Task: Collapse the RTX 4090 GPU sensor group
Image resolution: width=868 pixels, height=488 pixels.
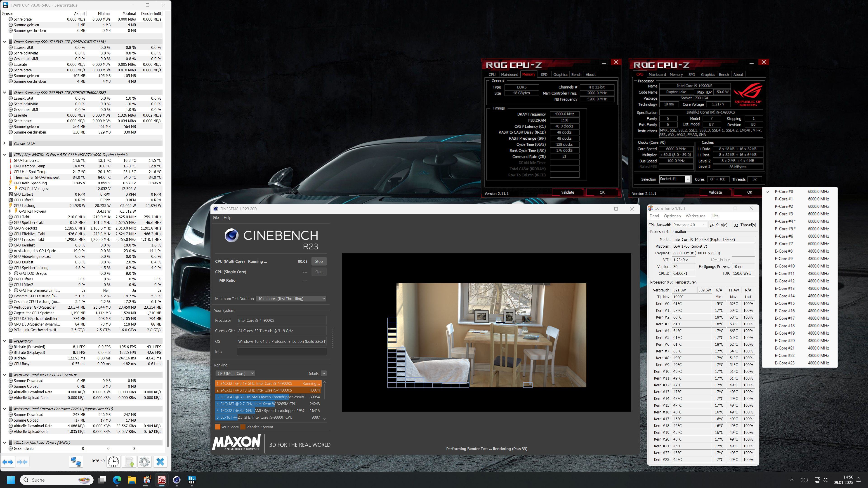Action: point(4,155)
